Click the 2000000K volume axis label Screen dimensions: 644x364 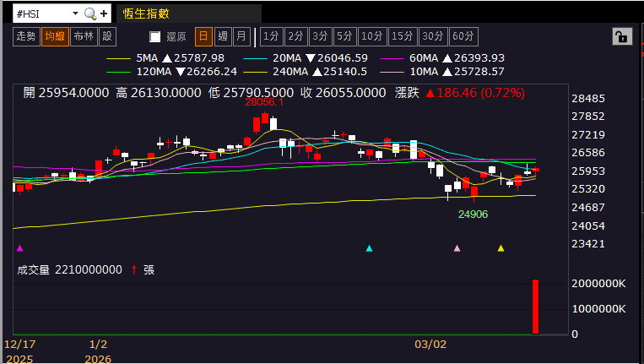(x=598, y=284)
